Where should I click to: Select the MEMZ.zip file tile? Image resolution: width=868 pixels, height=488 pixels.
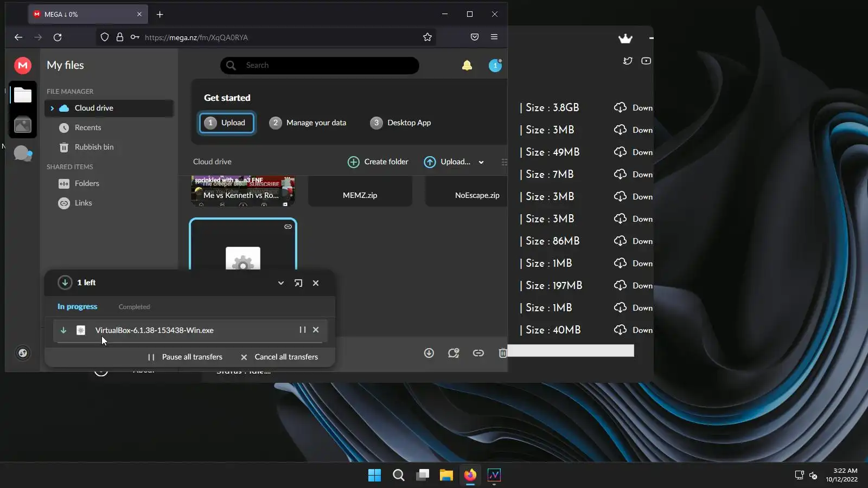pyautogui.click(x=360, y=191)
